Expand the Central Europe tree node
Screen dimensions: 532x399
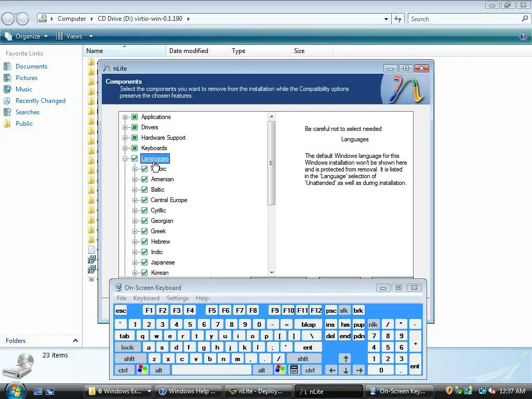(135, 200)
